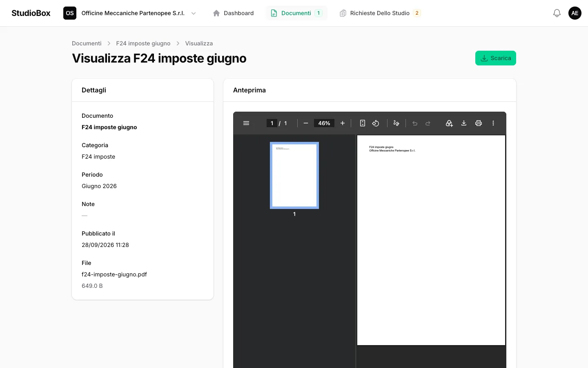The image size is (588, 368).
Task: Go to F24 imposte giugno breadcrumb
Action: coord(143,43)
